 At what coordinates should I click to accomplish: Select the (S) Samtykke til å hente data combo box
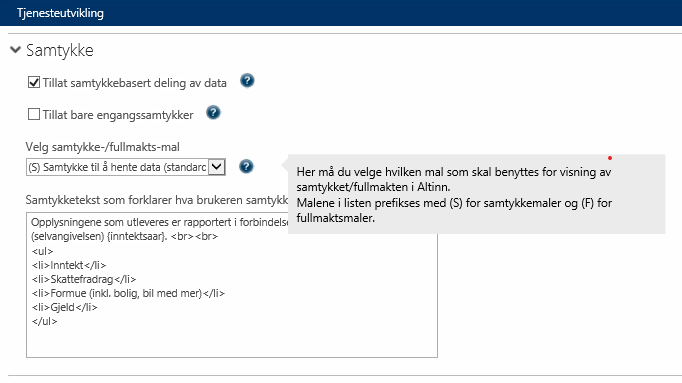click(x=126, y=167)
